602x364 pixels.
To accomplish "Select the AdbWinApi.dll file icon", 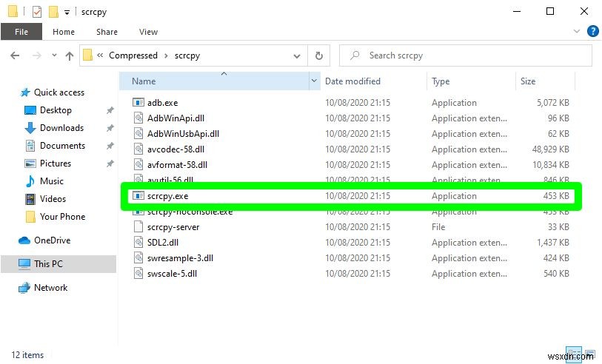I will tap(138, 118).
